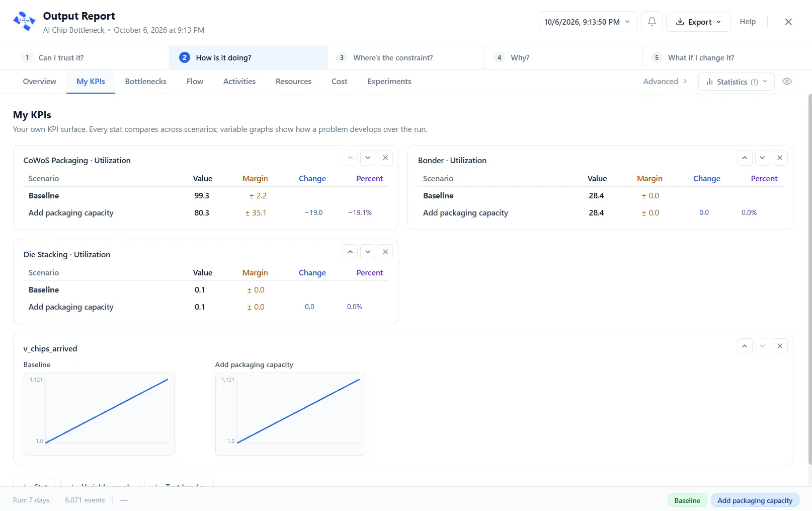Switch to the Cost tab
Image resolution: width=812 pixels, height=511 pixels.
[340, 82]
